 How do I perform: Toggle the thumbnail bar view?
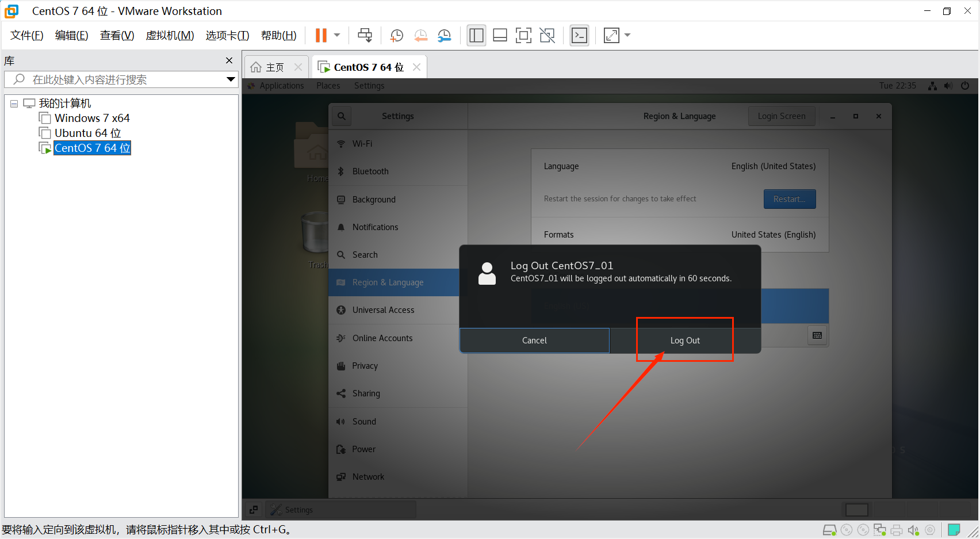click(500, 36)
